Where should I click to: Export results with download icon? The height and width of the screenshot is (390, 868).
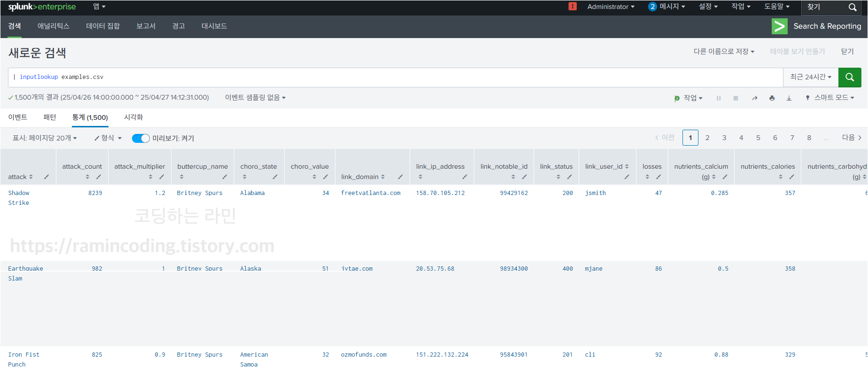789,98
